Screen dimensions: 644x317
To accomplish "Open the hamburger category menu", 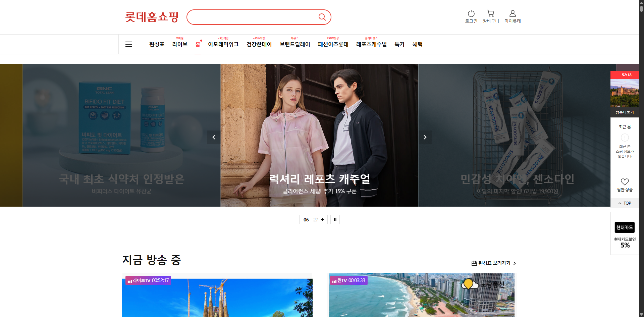I will (x=129, y=44).
